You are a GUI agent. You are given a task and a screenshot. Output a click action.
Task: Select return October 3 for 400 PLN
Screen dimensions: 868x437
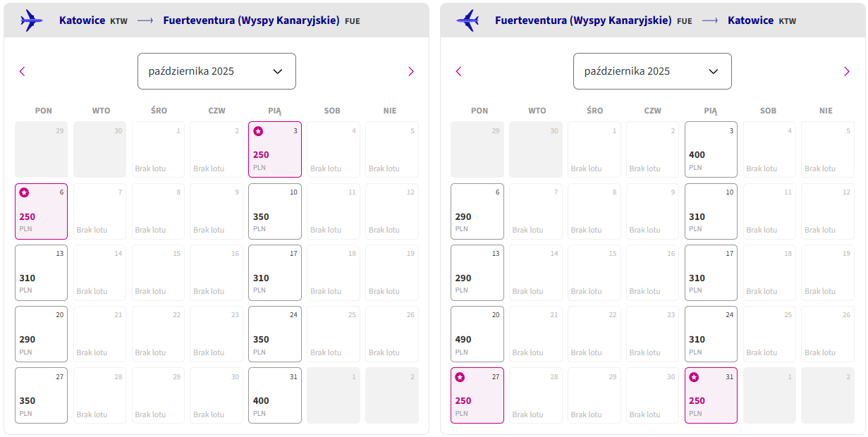(711, 149)
